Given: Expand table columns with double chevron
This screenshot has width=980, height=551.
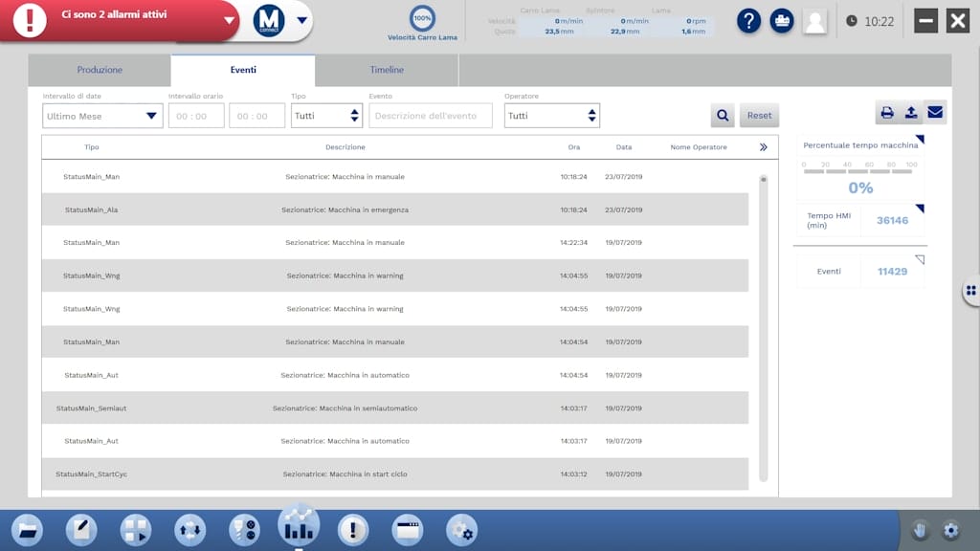Looking at the screenshot, I should (x=763, y=147).
